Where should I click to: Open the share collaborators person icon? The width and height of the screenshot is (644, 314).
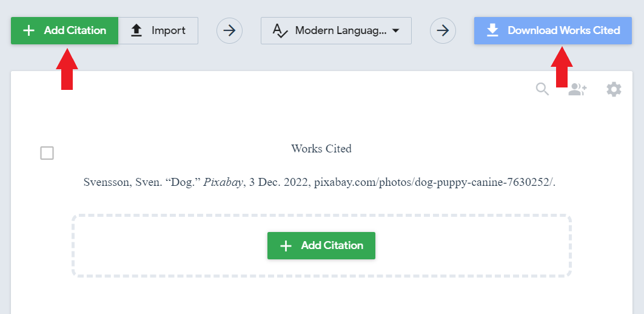[x=577, y=89]
